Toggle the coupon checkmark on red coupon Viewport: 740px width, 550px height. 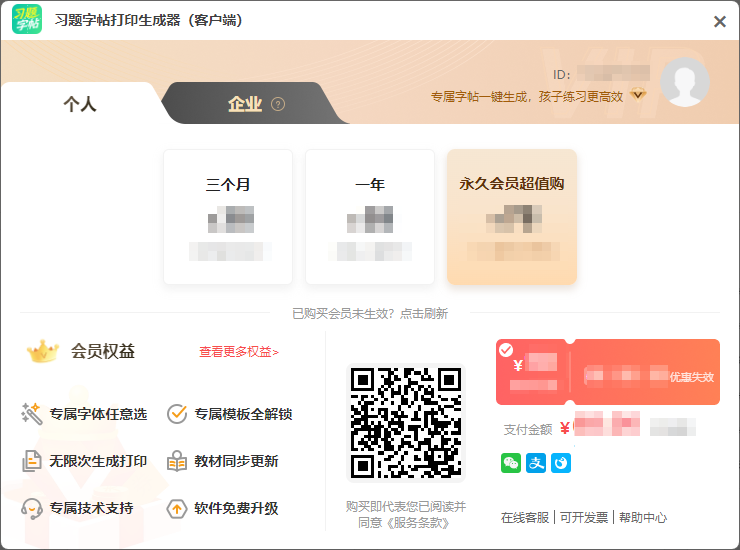[506, 350]
